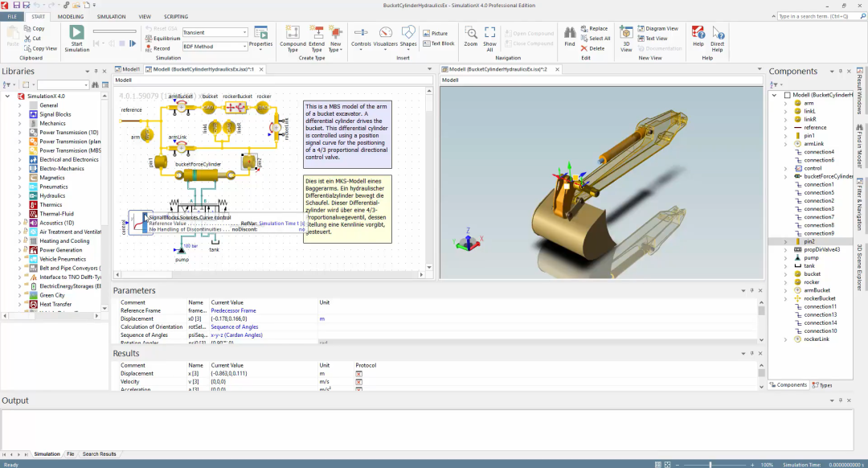Viewport: 868px width, 468px height.
Task: Open the Shapes insert icon
Action: (x=408, y=37)
